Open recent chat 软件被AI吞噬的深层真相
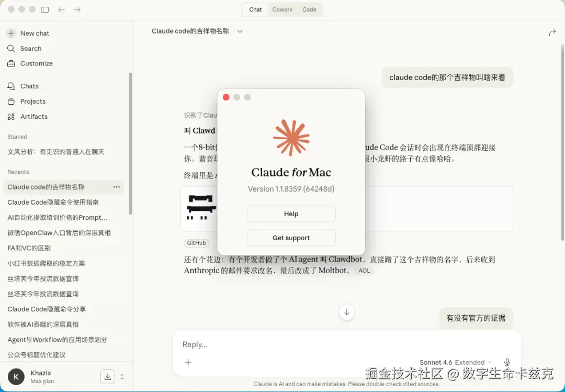The image size is (565, 392). pos(43,324)
